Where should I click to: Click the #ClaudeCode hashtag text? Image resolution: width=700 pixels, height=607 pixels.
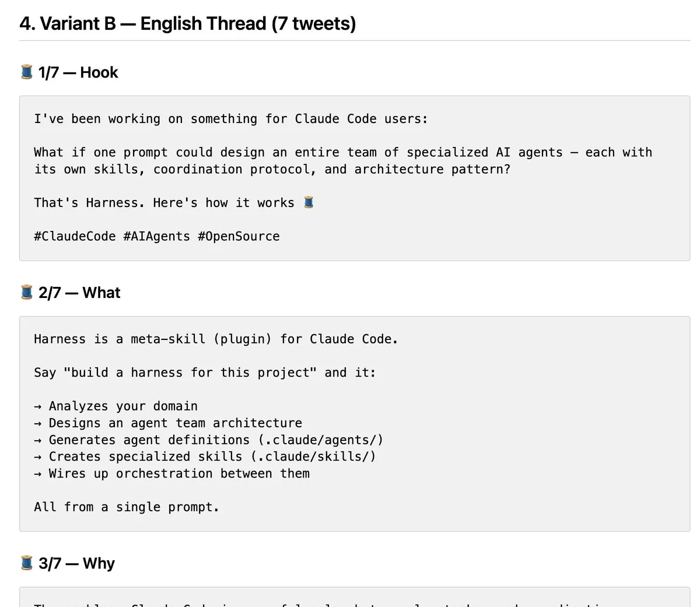tap(75, 236)
